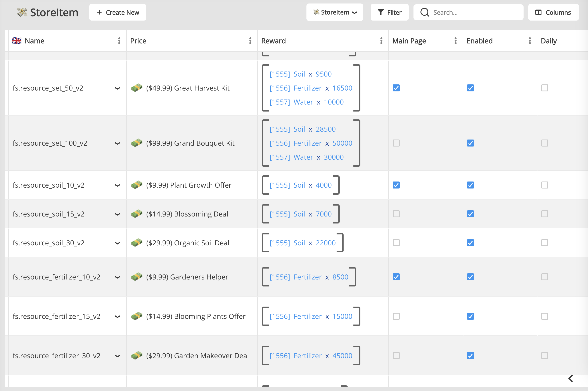Sort by Daily column header
The height and width of the screenshot is (391, 588).
549,41
